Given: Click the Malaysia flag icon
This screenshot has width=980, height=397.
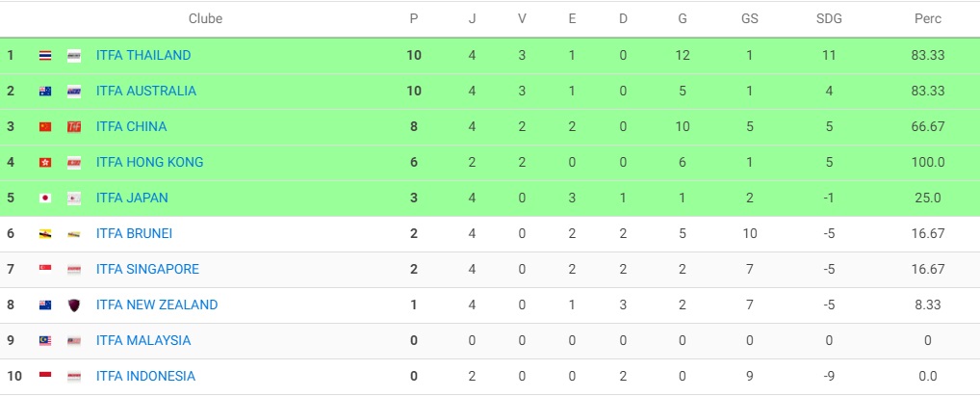Looking at the screenshot, I should [x=45, y=341].
